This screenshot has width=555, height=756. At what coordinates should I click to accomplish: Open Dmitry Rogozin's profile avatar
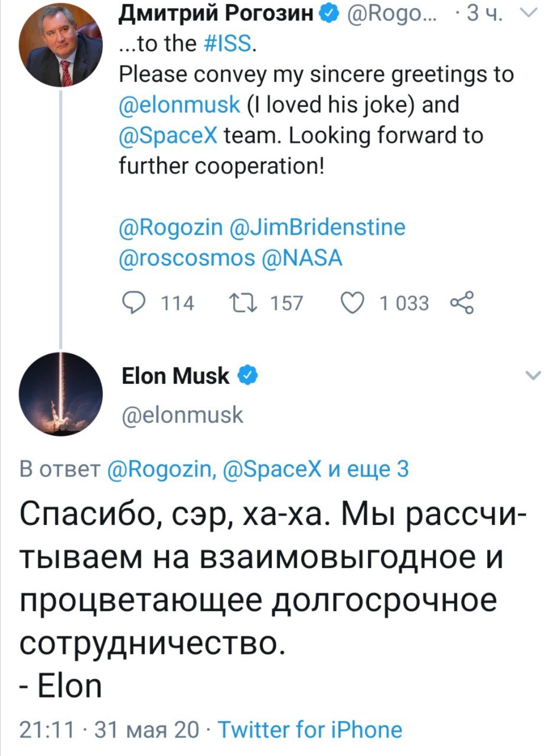(61, 45)
